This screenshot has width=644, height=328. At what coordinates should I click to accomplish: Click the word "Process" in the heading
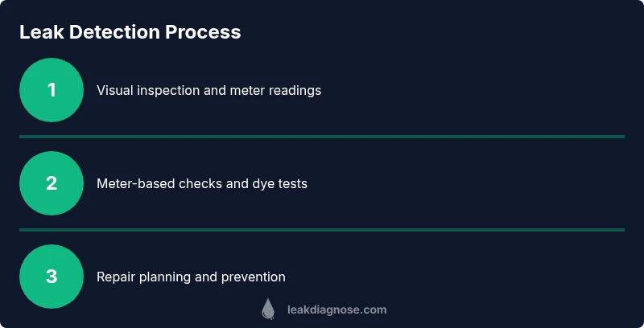tap(203, 32)
